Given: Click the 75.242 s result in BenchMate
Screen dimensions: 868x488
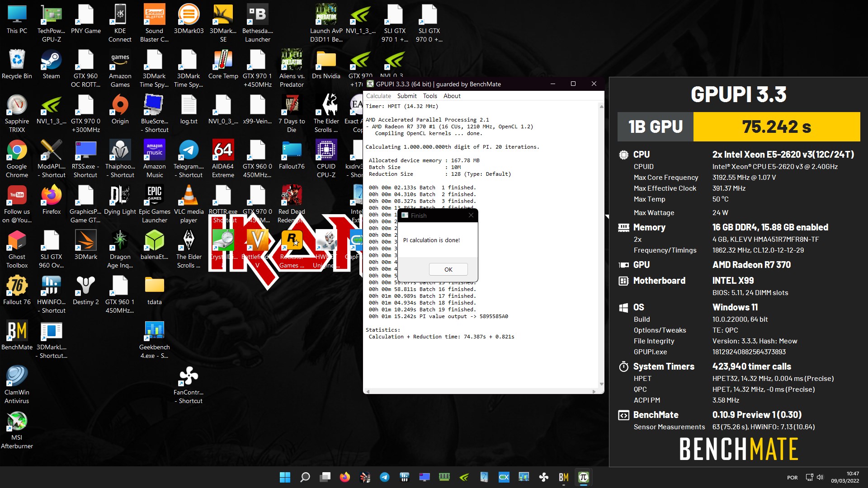Looking at the screenshot, I should tap(777, 127).
